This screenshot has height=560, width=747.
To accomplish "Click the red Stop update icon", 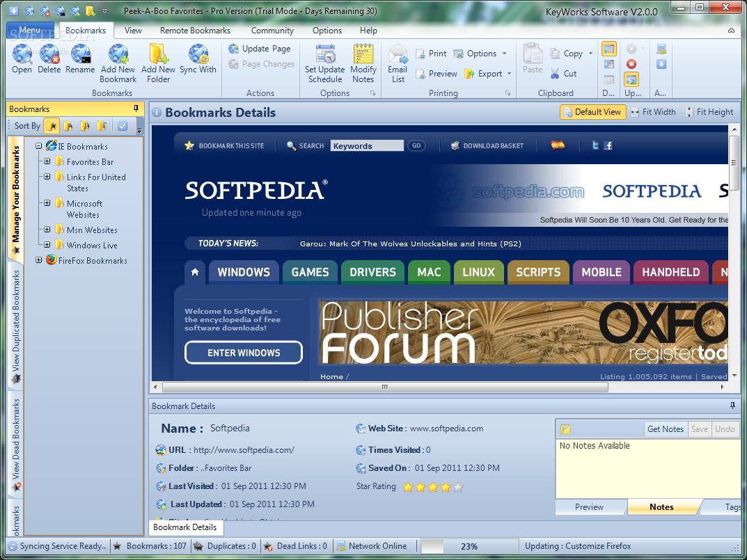I will click(631, 64).
